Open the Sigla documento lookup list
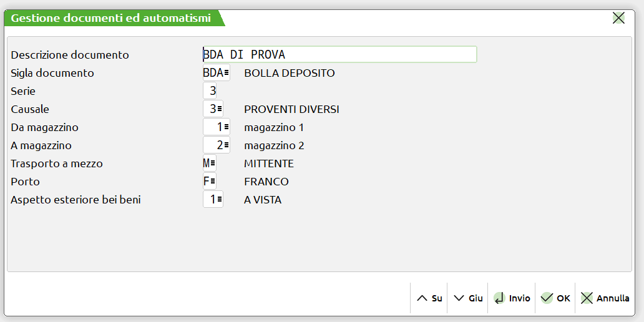Image resolution: width=644 pixels, height=322 pixels. pyautogui.click(x=226, y=73)
